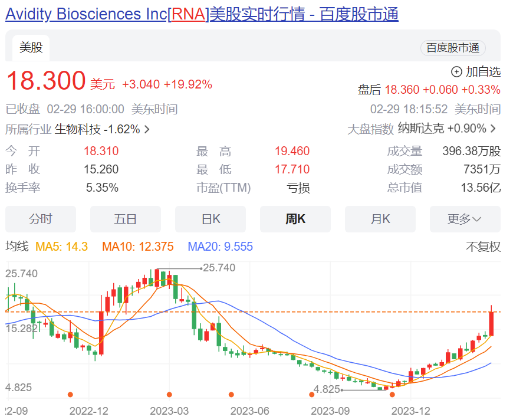The image size is (513, 420).
Task: Click the 加自选 plus circle icon
Action: [x=456, y=72]
